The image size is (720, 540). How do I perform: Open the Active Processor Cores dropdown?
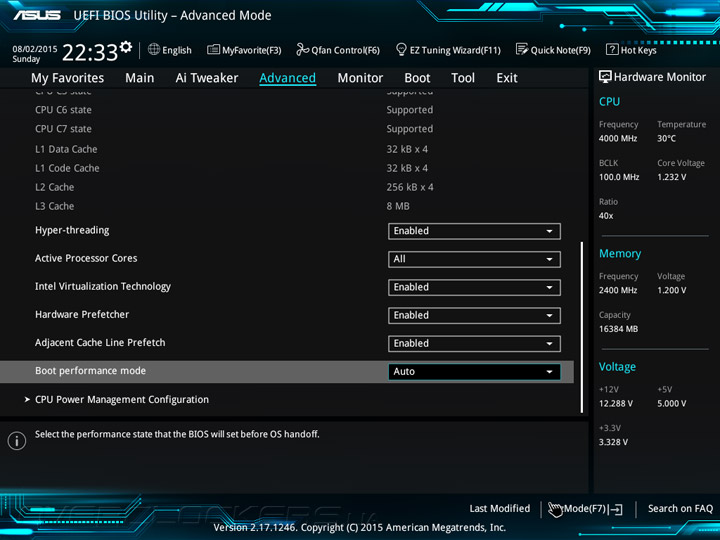474,259
